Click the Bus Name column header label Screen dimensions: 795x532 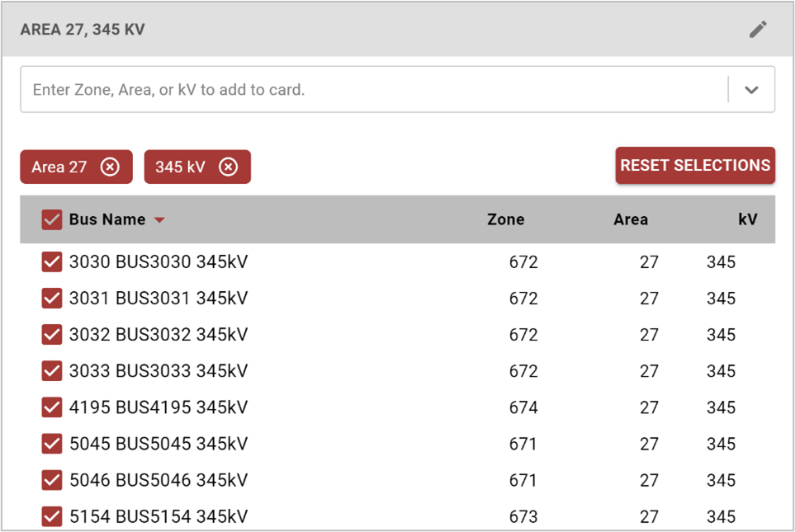click(107, 219)
